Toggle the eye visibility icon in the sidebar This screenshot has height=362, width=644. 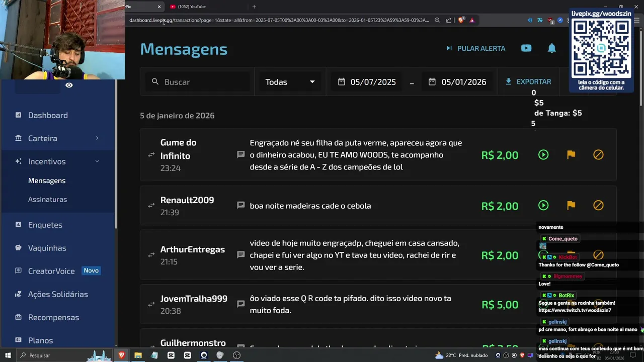click(69, 85)
